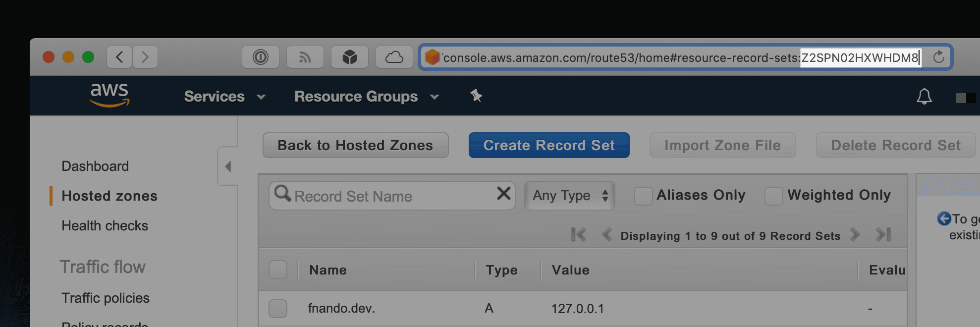Collapse the left navigation pane arrow

click(228, 166)
